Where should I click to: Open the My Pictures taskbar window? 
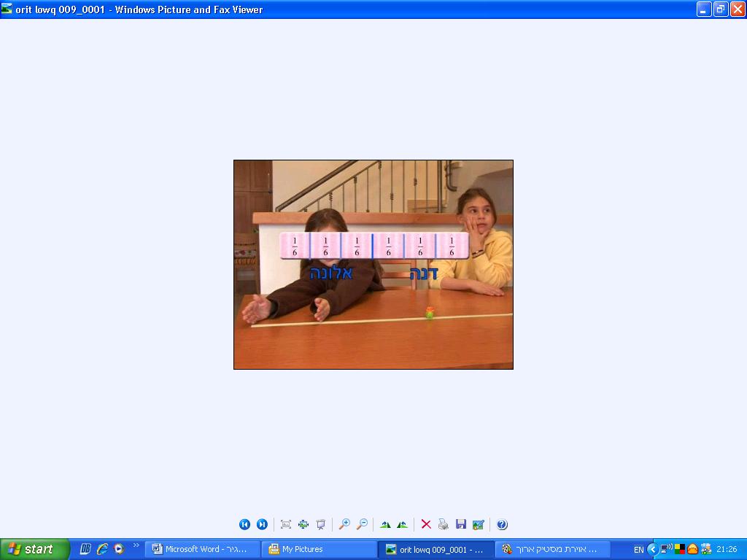pyautogui.click(x=319, y=549)
